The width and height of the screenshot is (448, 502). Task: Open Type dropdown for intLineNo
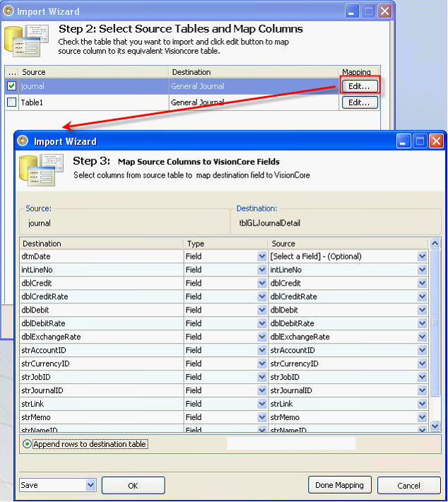point(261,270)
